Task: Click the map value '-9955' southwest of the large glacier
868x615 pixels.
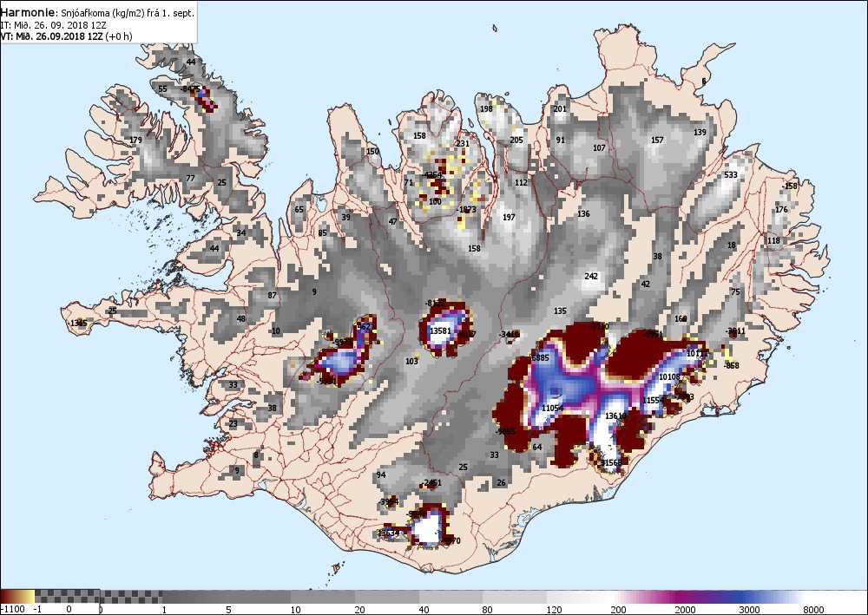Action: click(x=505, y=431)
